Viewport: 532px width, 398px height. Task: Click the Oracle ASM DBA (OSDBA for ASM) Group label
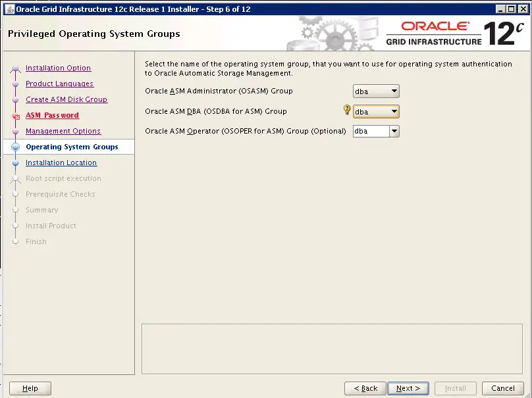(216, 111)
